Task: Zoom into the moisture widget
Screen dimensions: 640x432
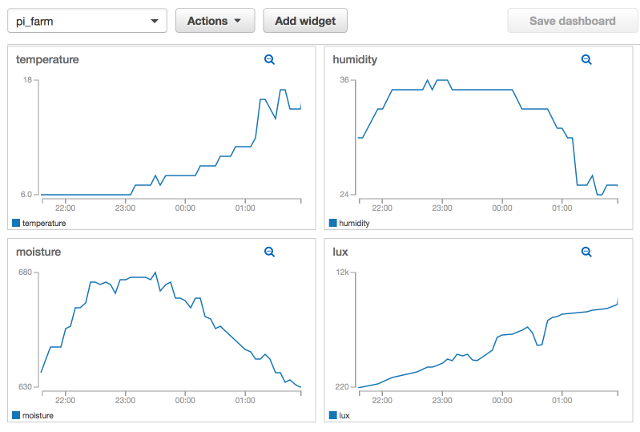Action: 269,253
